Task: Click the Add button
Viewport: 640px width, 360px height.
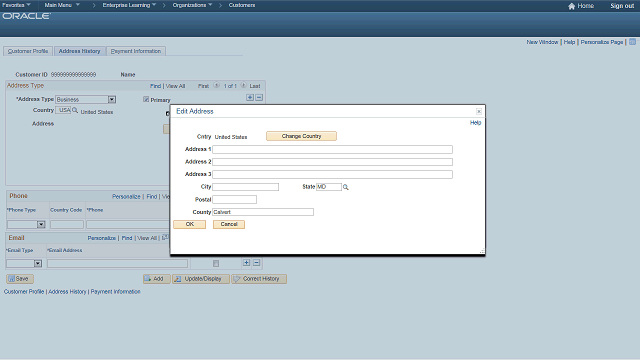Action: pyautogui.click(x=156, y=279)
